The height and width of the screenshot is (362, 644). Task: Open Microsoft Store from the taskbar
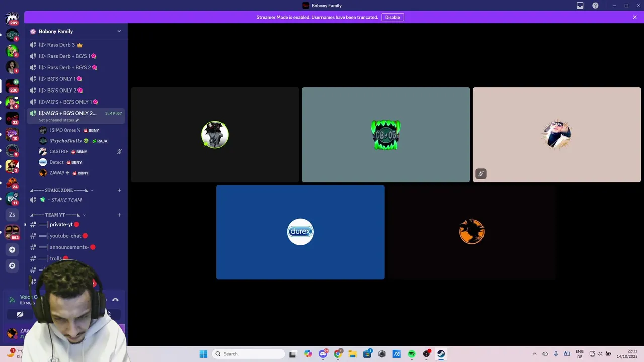[x=367, y=354]
